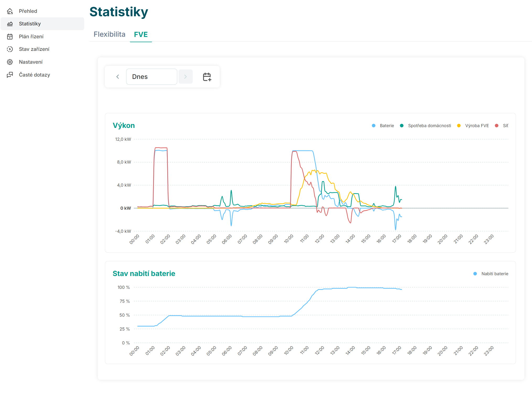Image resolution: width=532 pixels, height=395 pixels.
Task: Navigate to Nastavení page
Action: pos(31,62)
